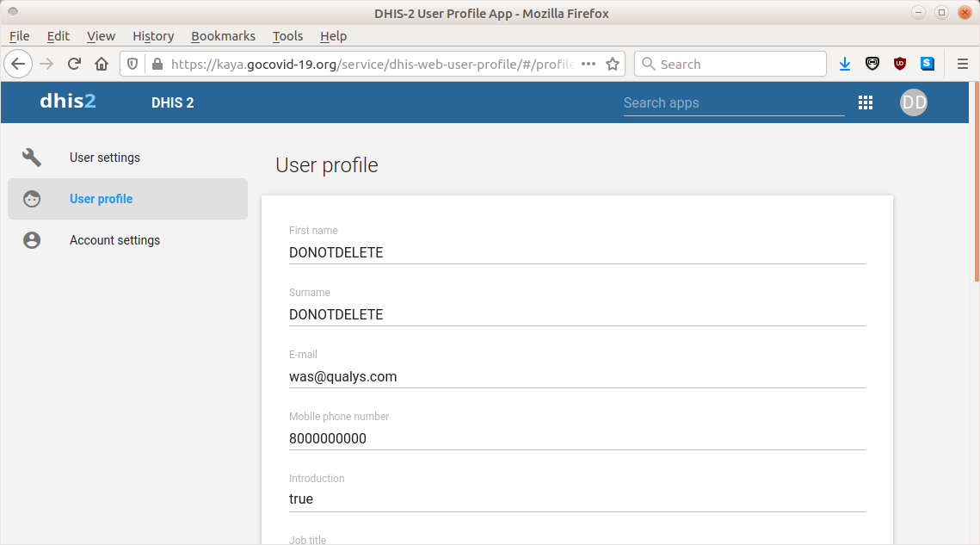This screenshot has width=980, height=545.
Task: Select the wrench icon beside User settings
Action: tap(32, 158)
